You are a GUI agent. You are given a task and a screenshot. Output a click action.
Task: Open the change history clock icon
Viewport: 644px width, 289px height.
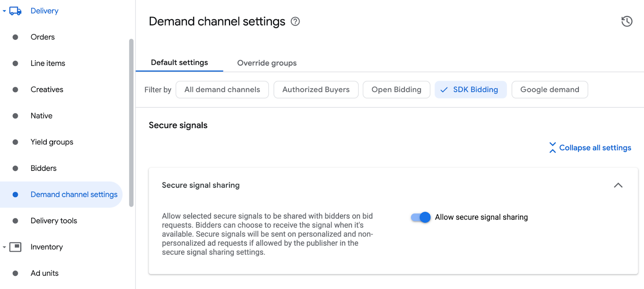click(x=627, y=21)
